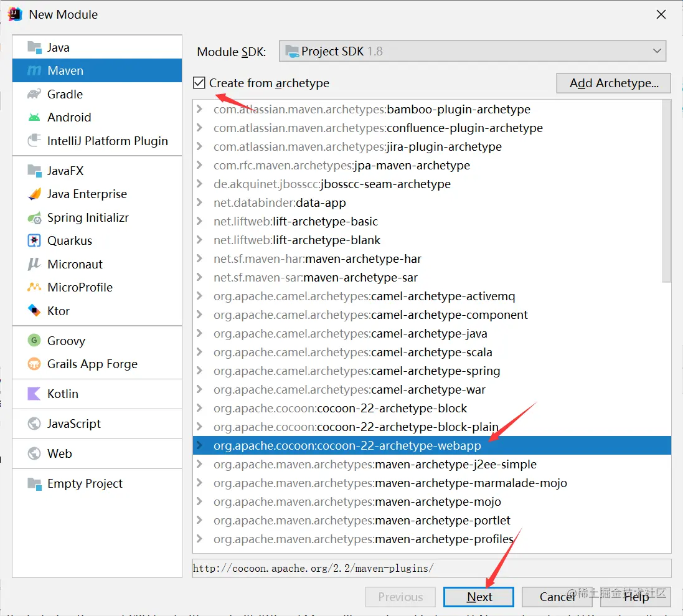Click the Android robot icon
Image resolution: width=683 pixels, height=616 pixels.
(34, 117)
